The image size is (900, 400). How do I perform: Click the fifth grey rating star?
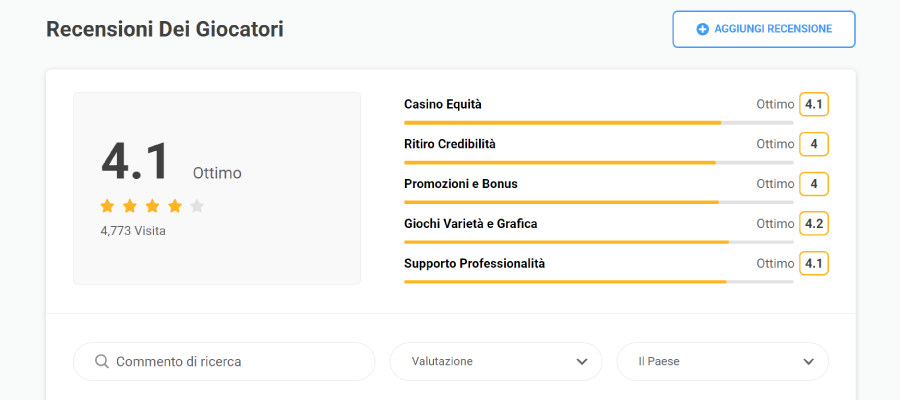click(x=197, y=206)
